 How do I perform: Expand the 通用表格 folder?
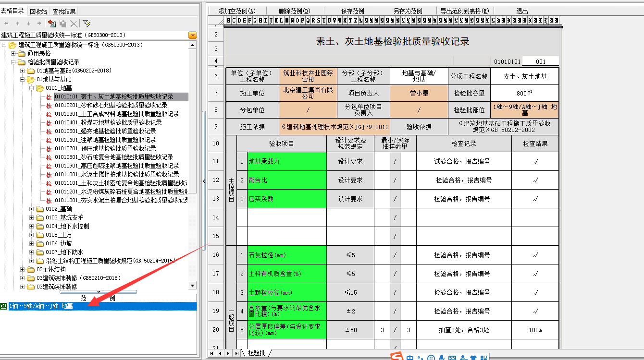pyautogui.click(x=13, y=53)
